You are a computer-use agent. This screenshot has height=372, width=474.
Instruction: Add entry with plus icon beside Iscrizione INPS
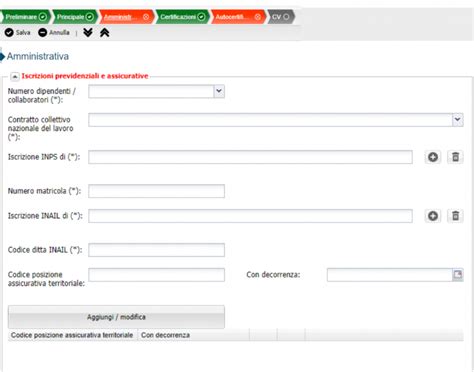click(433, 157)
